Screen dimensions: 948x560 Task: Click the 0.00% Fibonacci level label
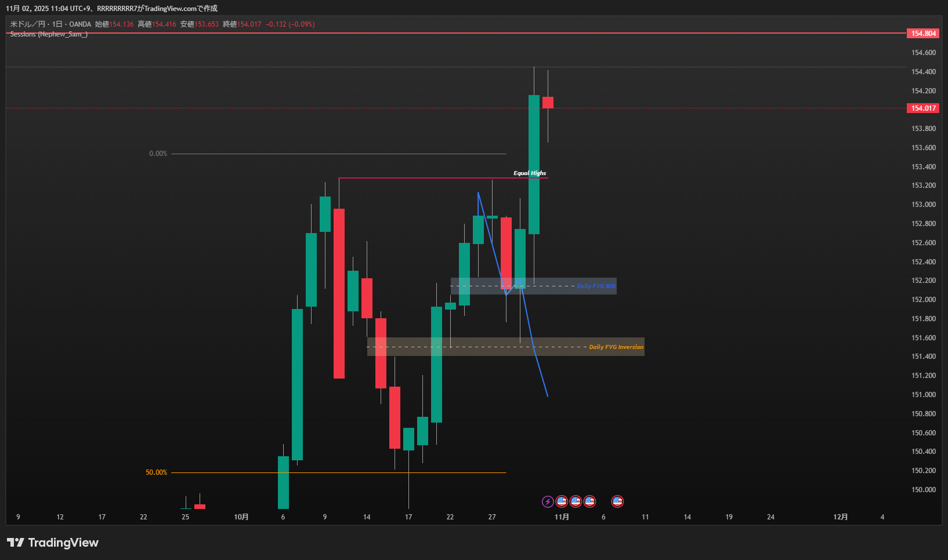158,154
